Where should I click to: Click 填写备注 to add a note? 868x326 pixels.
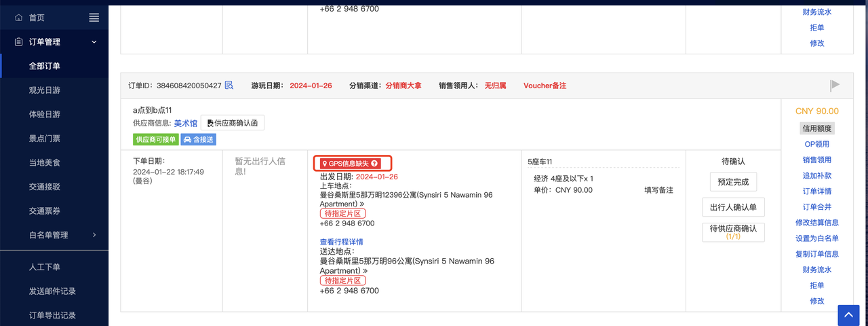(x=658, y=190)
